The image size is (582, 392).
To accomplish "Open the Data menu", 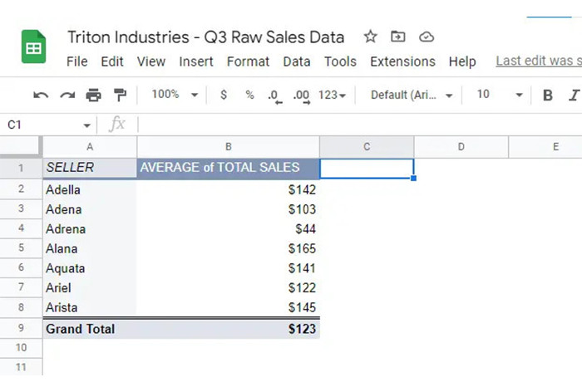I will coord(297,61).
